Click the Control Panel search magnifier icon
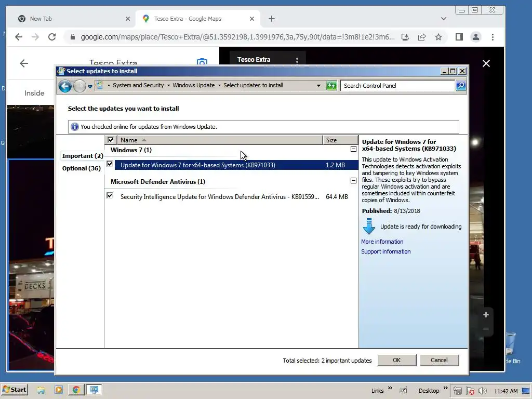 (460, 86)
